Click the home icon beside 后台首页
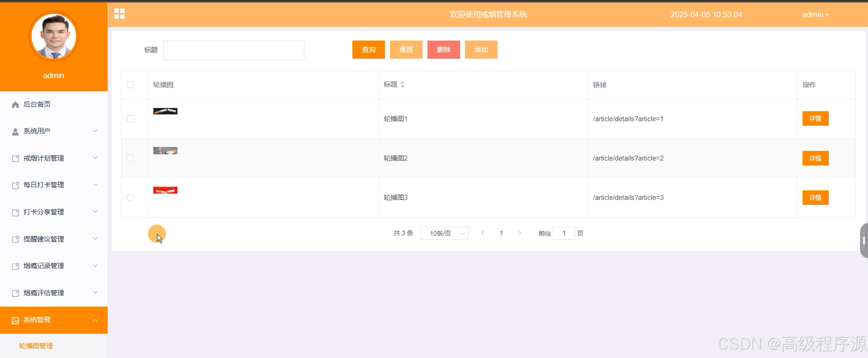This screenshot has width=868, height=358. 15,105
